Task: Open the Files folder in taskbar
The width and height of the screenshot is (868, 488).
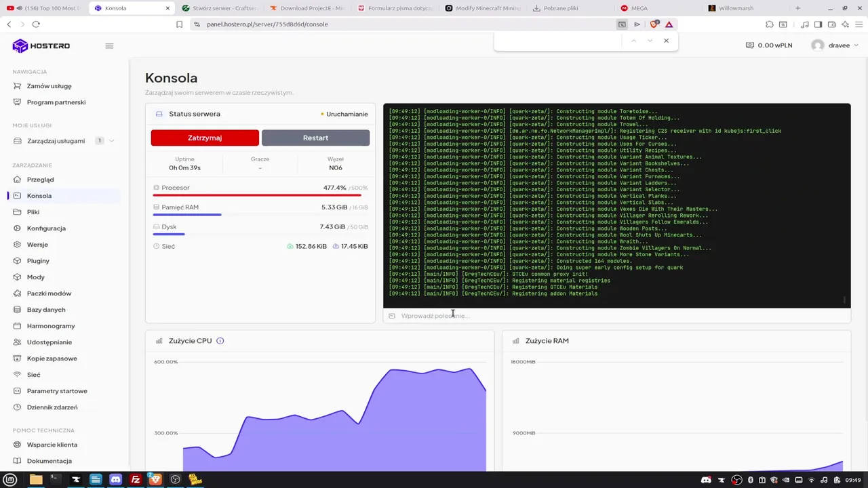Action: tap(36, 480)
